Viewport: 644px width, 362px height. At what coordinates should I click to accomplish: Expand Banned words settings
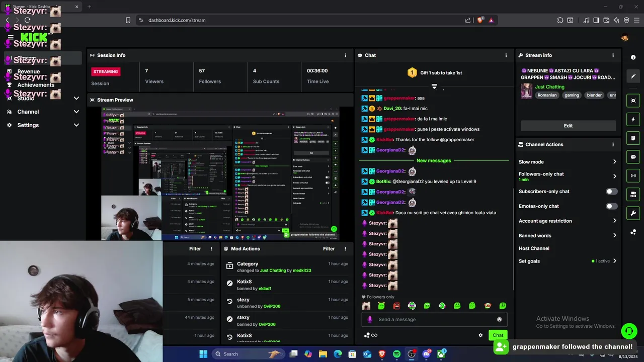[614, 235]
